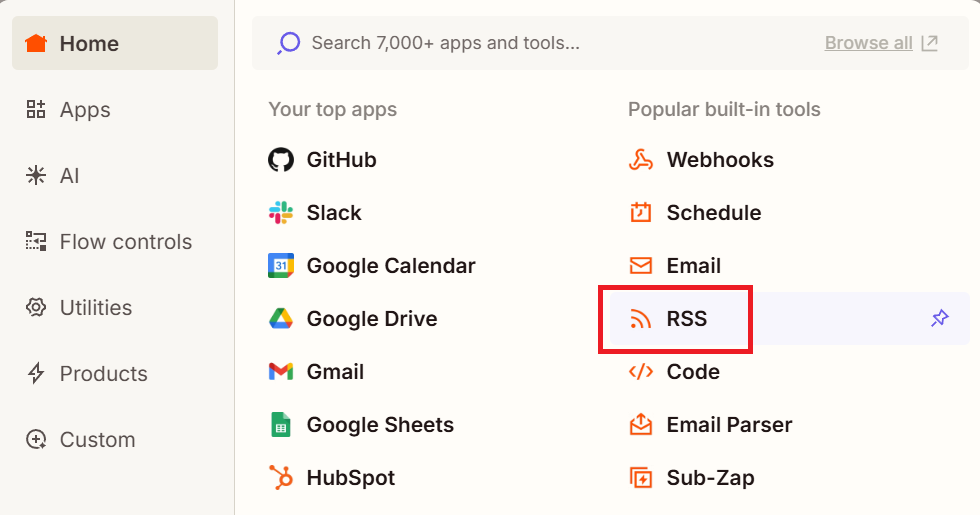
Task: Click the Apps grid icon
Action: click(x=36, y=109)
